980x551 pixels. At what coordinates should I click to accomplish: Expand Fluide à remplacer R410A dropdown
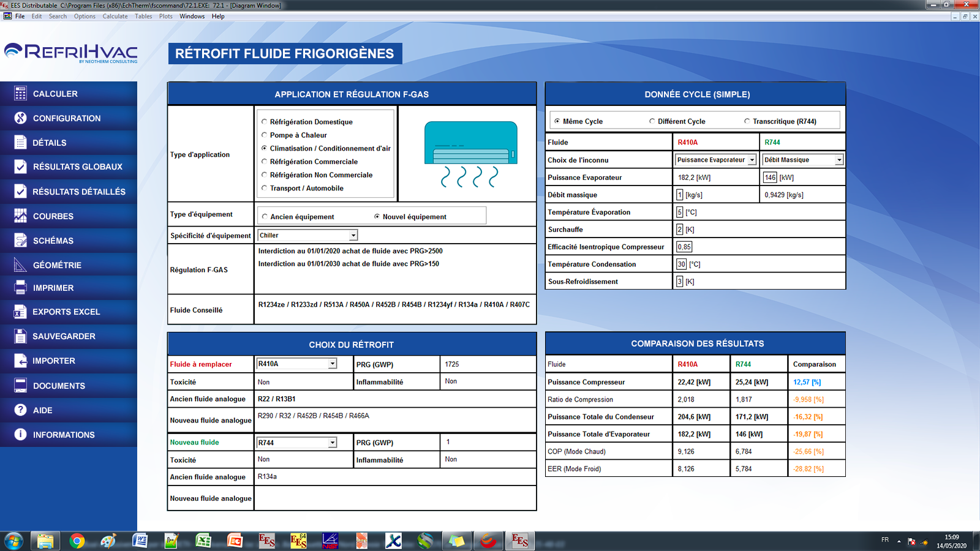click(333, 364)
